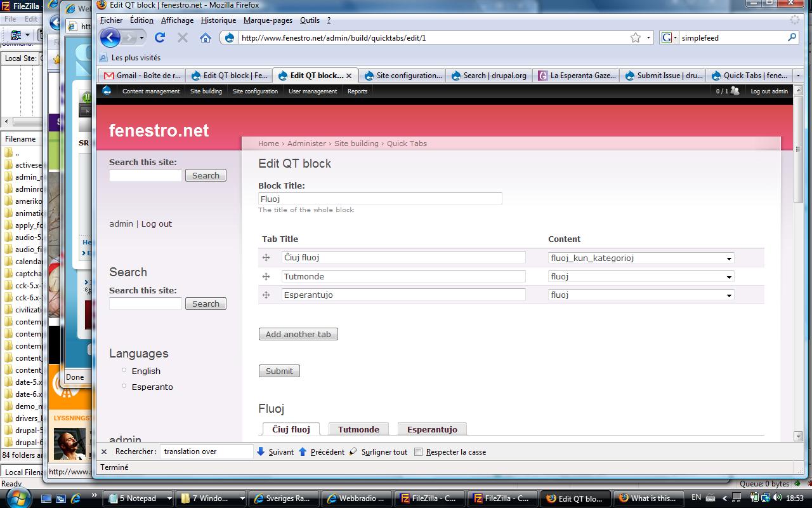Open the Marque-pages menu
The width and height of the screenshot is (812, 508).
[268, 20]
